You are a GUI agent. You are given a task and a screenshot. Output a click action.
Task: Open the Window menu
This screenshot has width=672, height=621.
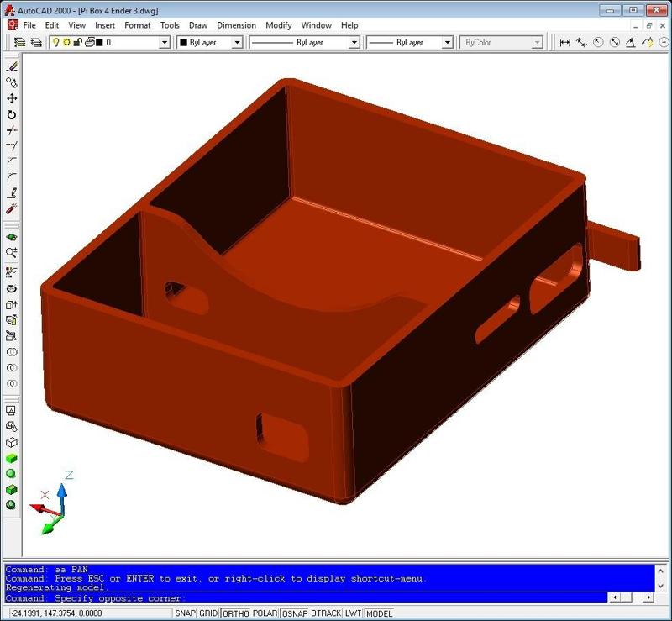tap(317, 25)
